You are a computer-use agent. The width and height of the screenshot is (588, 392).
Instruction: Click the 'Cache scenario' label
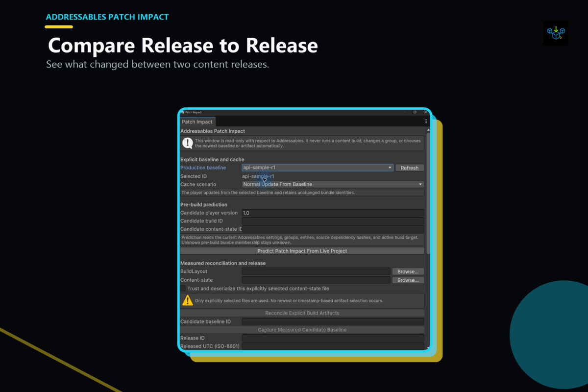(198, 184)
